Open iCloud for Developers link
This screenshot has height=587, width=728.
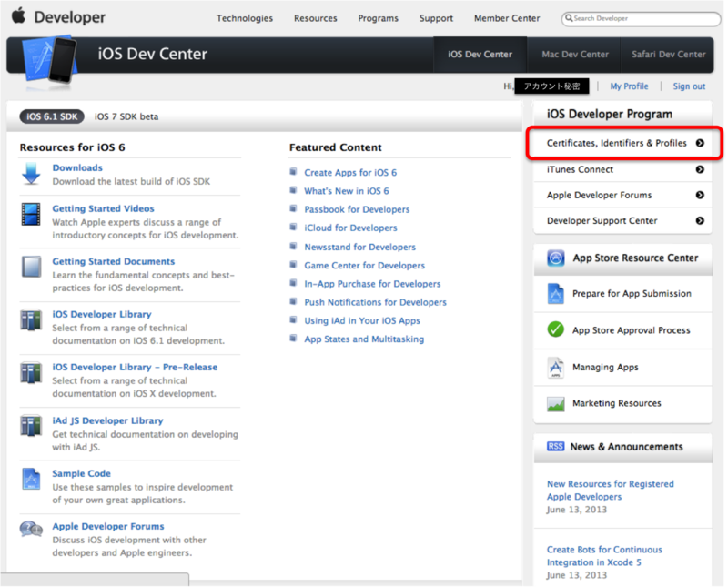[350, 228]
